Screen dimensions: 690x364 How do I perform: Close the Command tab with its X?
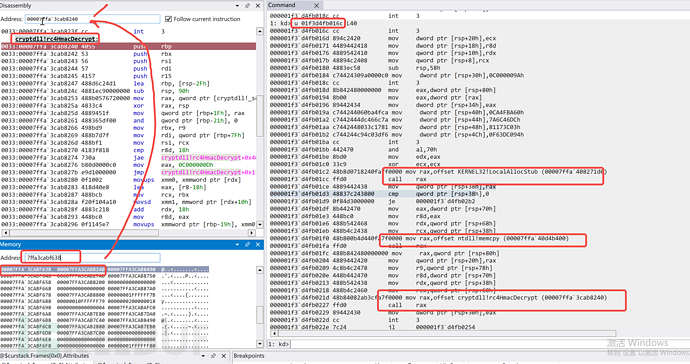[x=316, y=5]
